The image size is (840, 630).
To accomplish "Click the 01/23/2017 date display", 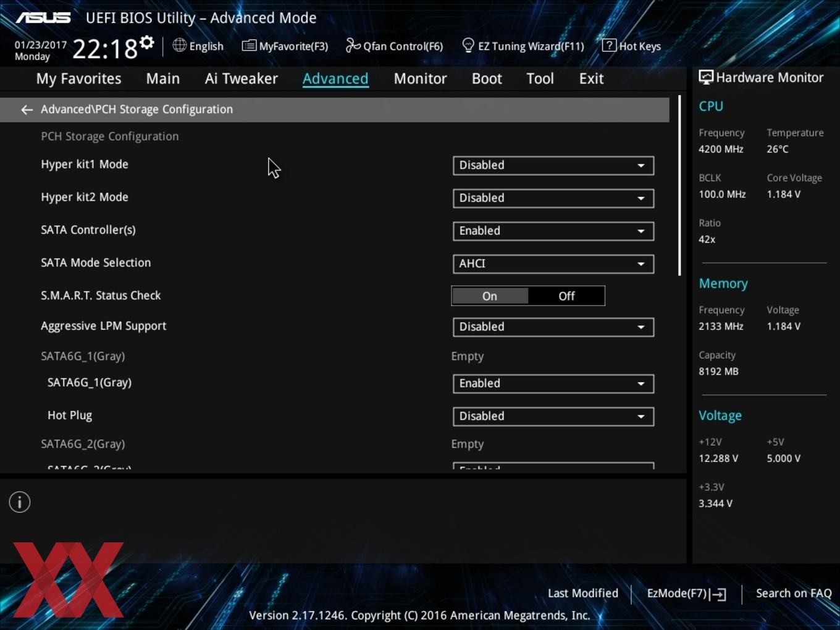I will point(41,45).
